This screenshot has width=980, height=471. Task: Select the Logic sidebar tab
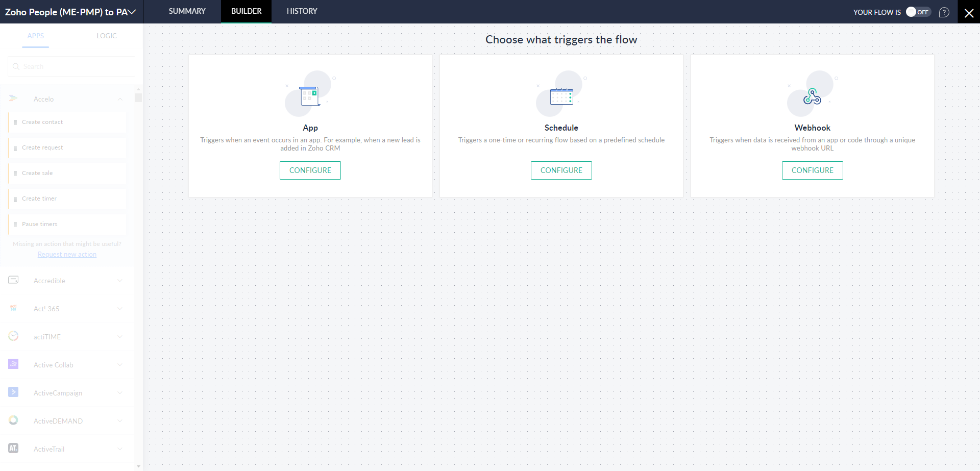click(x=107, y=36)
